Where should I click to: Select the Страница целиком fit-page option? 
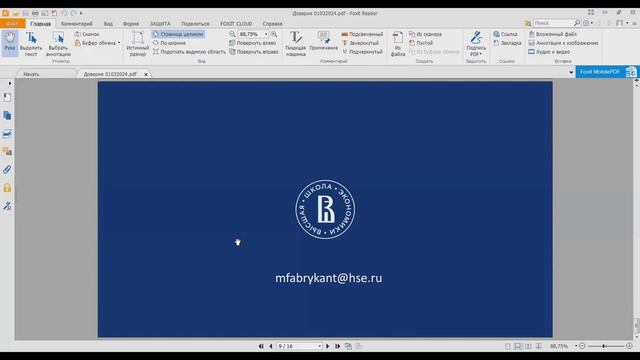click(178, 34)
